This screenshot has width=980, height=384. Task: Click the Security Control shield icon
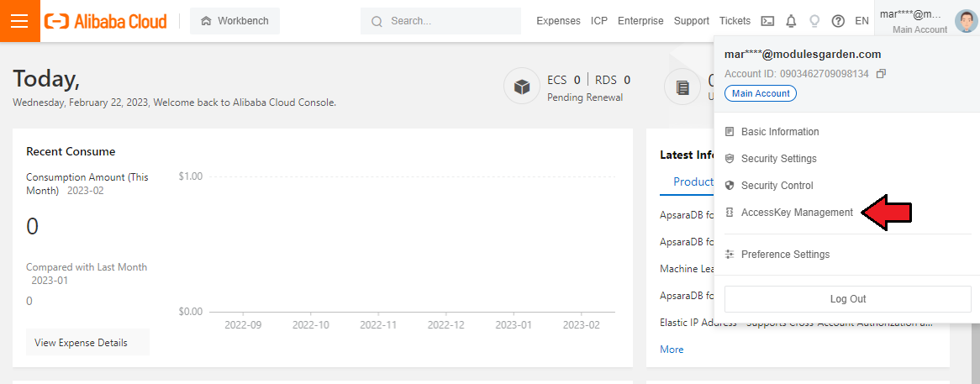tap(729, 186)
